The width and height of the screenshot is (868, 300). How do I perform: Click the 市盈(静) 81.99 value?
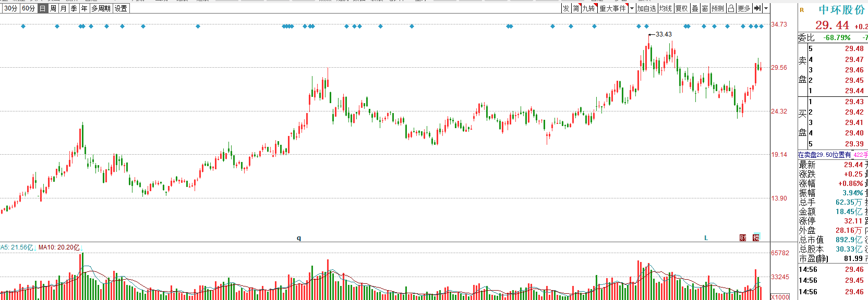[x=853, y=258]
